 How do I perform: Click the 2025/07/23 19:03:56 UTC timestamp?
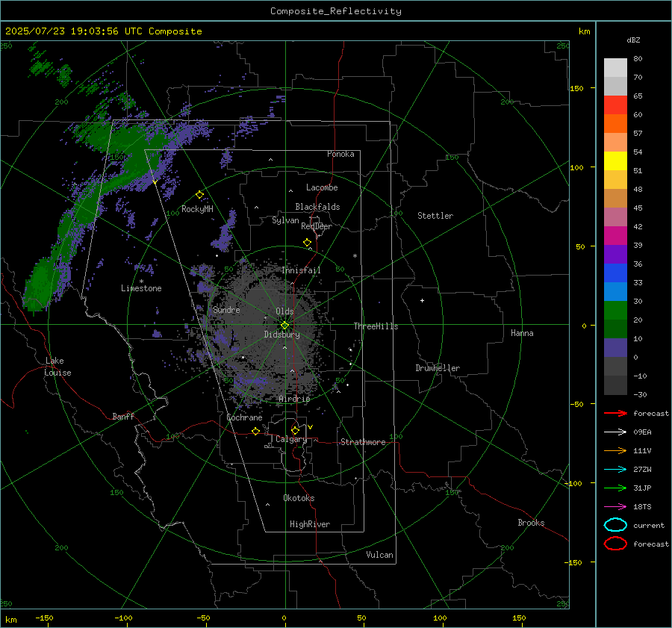(x=74, y=31)
